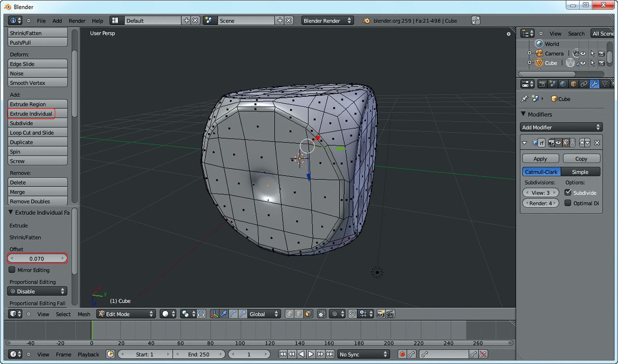Play the animation forward

[x=311, y=354]
